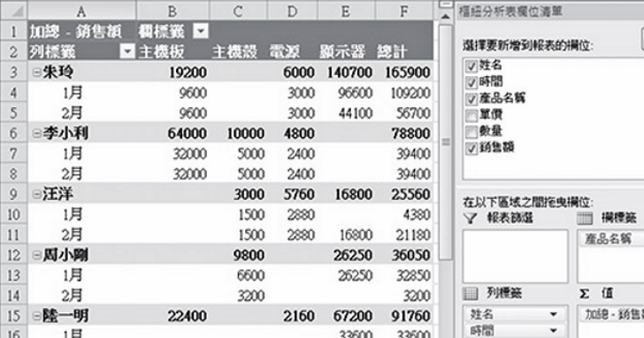Select column E header
The height and width of the screenshot is (338, 644).
[x=346, y=11]
